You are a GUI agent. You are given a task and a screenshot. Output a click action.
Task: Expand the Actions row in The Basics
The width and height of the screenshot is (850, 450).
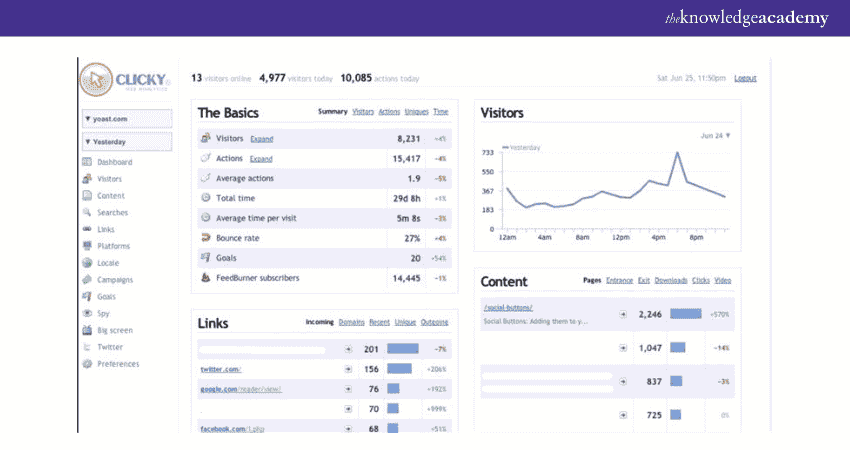(x=261, y=158)
